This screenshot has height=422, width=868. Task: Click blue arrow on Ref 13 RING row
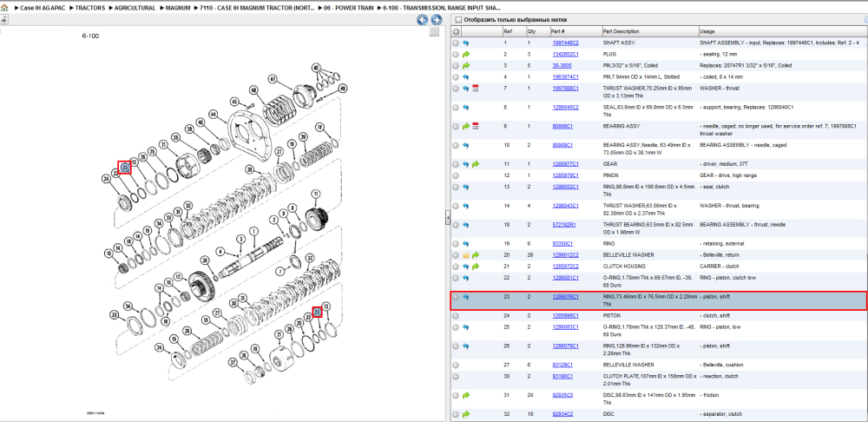[465, 188]
